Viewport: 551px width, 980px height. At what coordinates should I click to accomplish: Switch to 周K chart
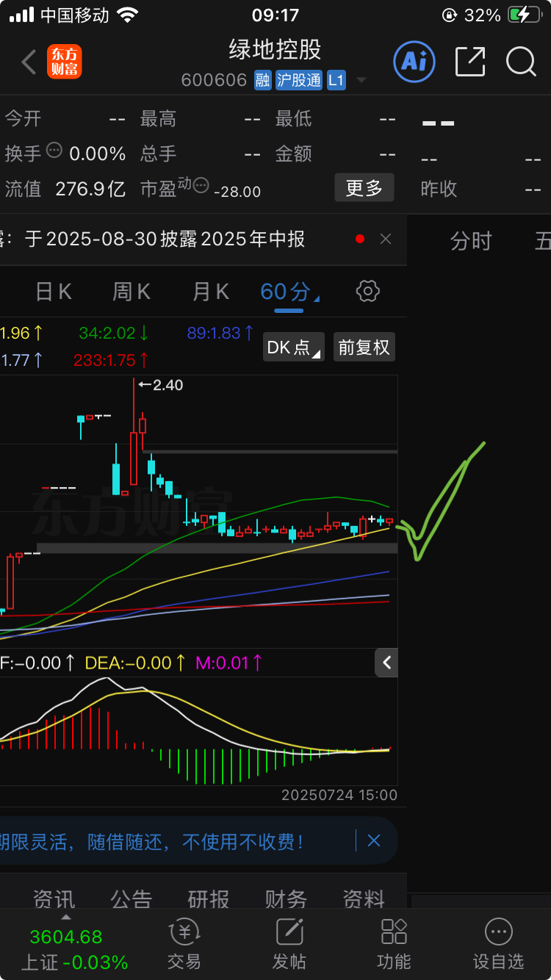[132, 292]
